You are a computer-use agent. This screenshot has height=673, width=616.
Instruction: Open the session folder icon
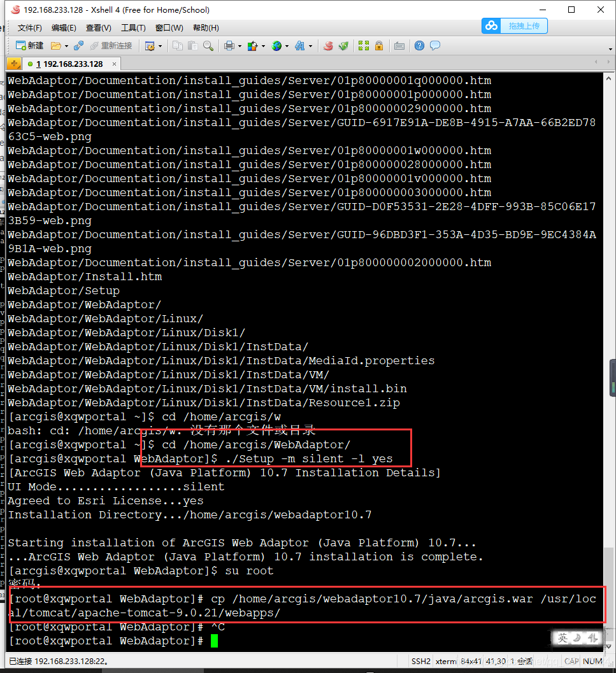point(56,45)
